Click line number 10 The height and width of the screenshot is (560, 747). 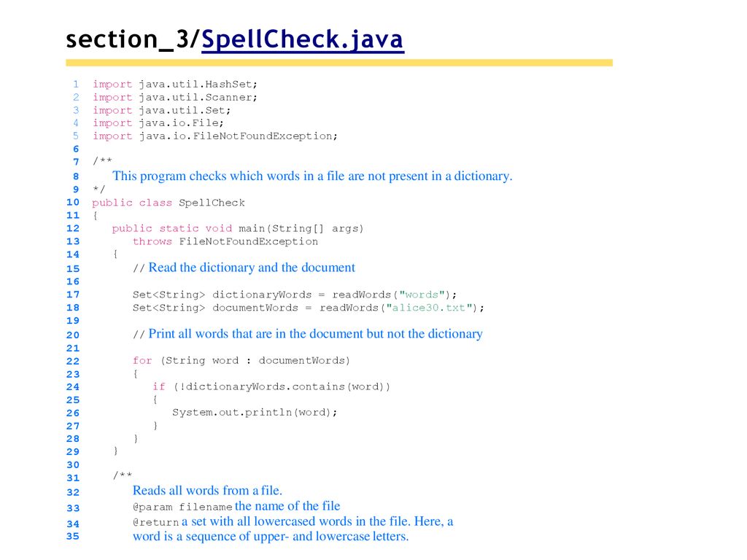coord(73,203)
